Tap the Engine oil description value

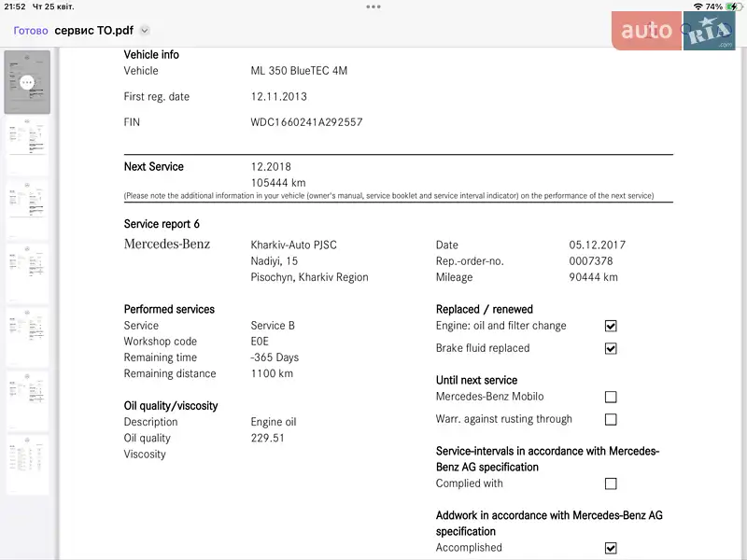[x=274, y=422]
